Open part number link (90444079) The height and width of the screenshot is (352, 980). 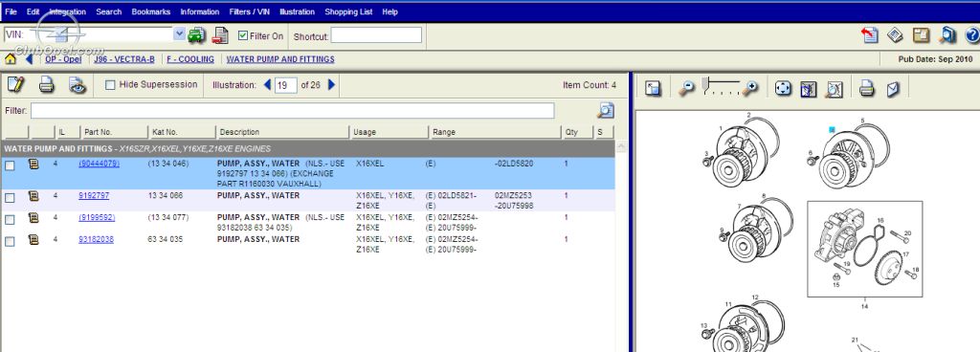click(x=100, y=164)
